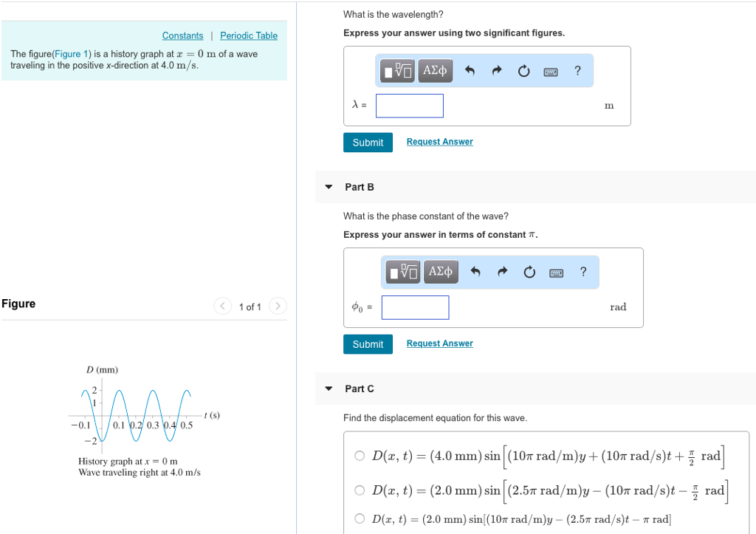Click the next figure arrow
756x534 pixels.
point(277,306)
